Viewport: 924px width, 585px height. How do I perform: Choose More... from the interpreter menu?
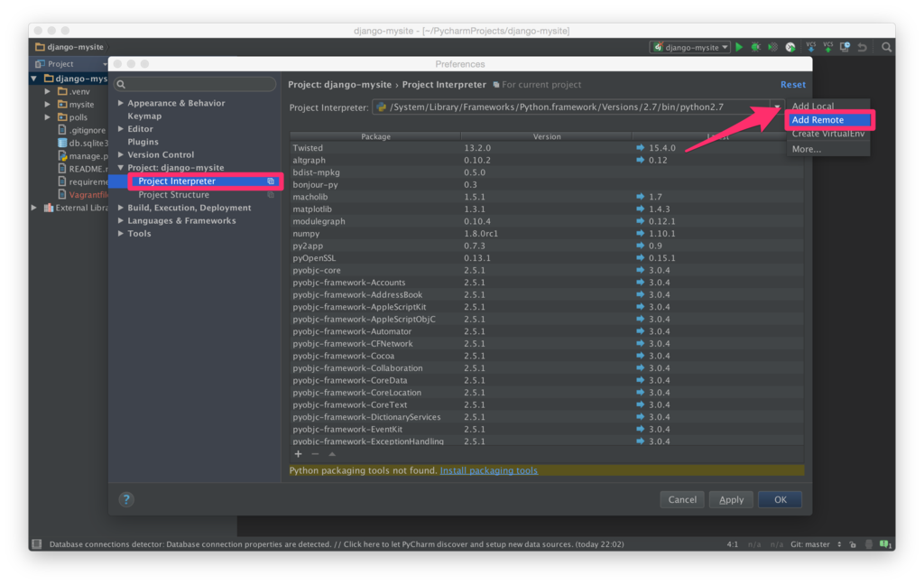[827, 149]
